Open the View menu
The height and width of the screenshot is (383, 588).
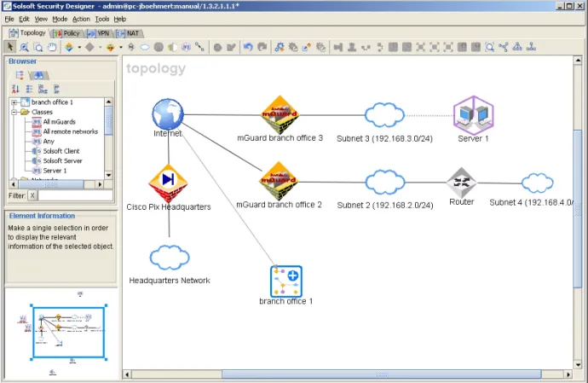pos(41,19)
